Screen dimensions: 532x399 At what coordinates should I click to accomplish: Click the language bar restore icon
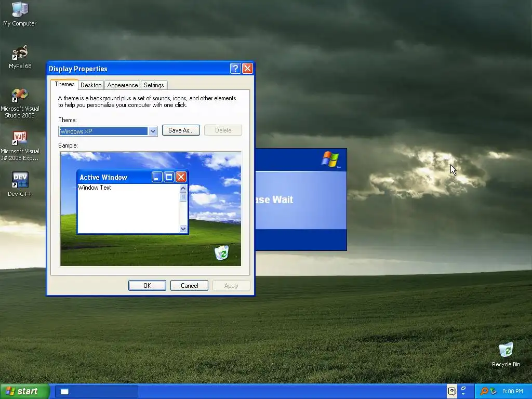463,389
